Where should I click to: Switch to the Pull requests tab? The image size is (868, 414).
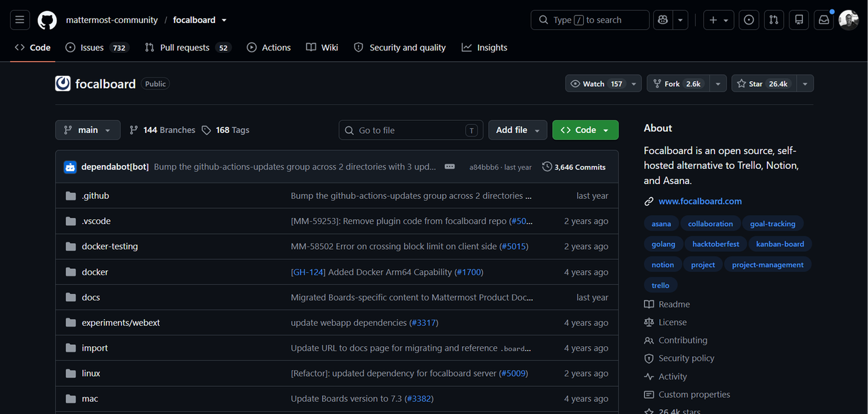[188, 48]
